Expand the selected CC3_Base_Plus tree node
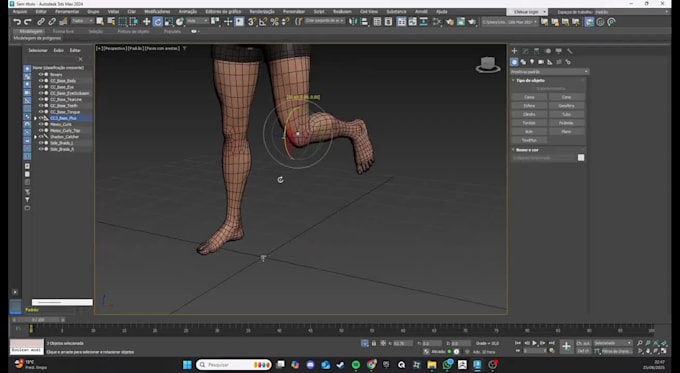Screen dimensions: 680x373 [36, 118]
